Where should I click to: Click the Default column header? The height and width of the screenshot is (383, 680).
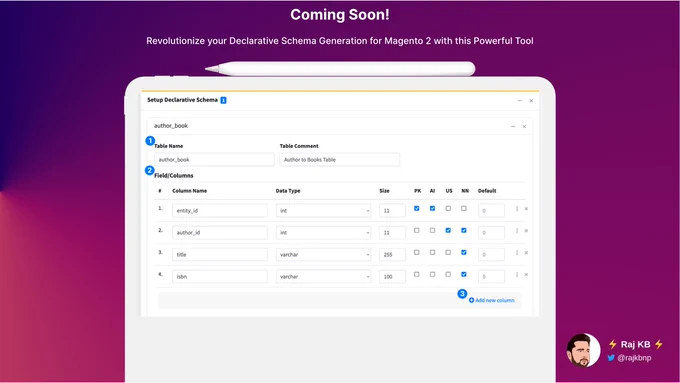[487, 191]
